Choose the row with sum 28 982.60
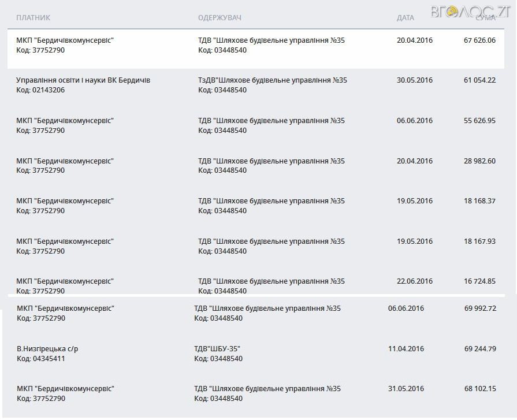Viewport: 517px width, 420px height. pyautogui.click(x=479, y=161)
